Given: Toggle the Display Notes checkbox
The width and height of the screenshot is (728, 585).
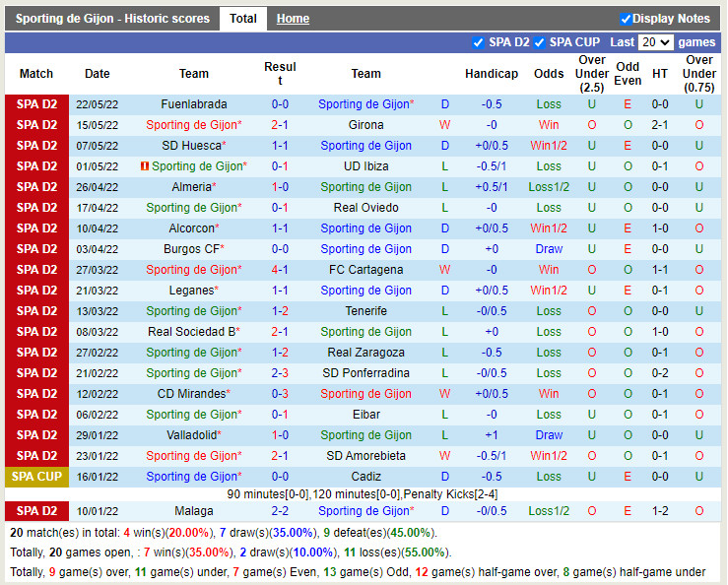Looking at the screenshot, I should coord(627,19).
